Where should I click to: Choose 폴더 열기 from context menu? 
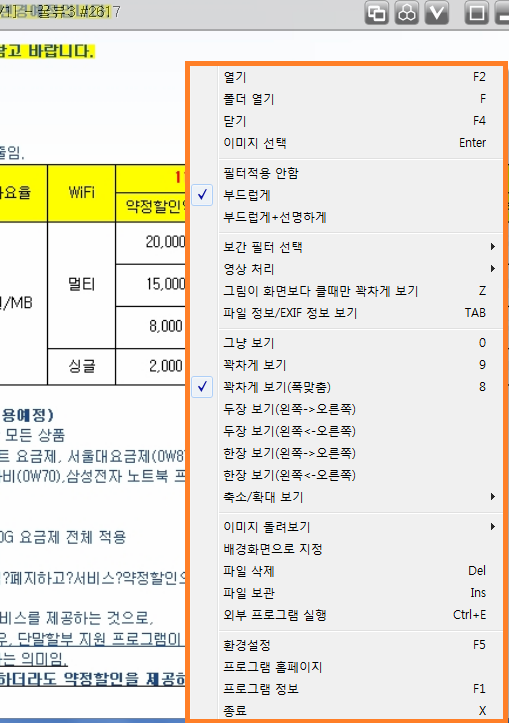click(x=361, y=99)
